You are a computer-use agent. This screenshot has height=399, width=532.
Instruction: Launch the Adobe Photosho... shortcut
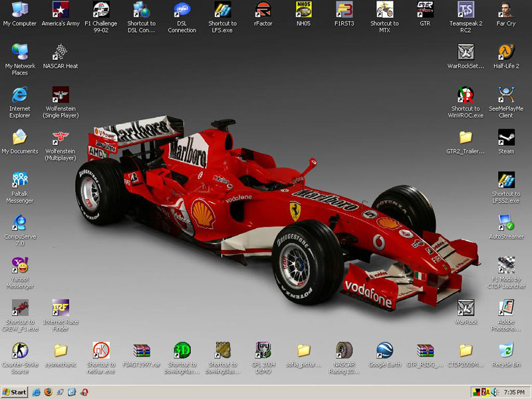pos(506,315)
